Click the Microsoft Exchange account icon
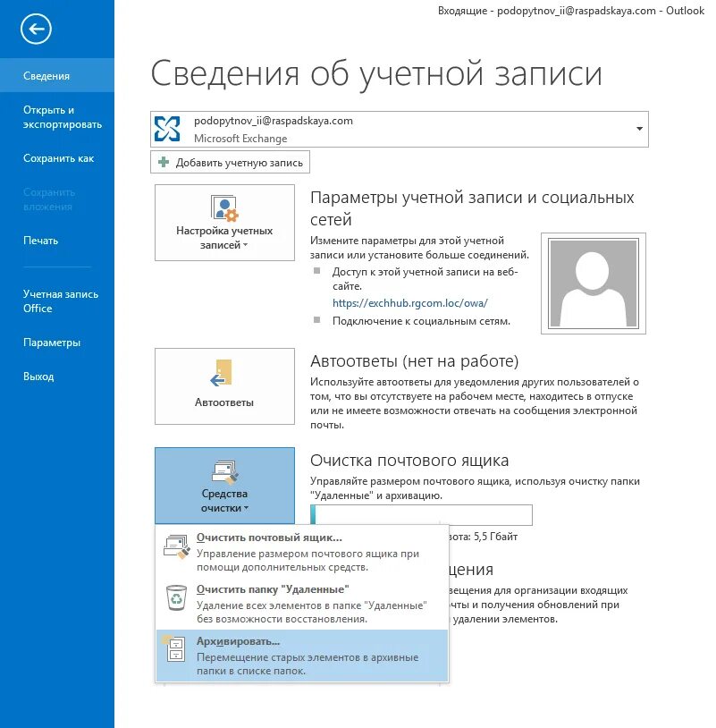 pyautogui.click(x=167, y=129)
